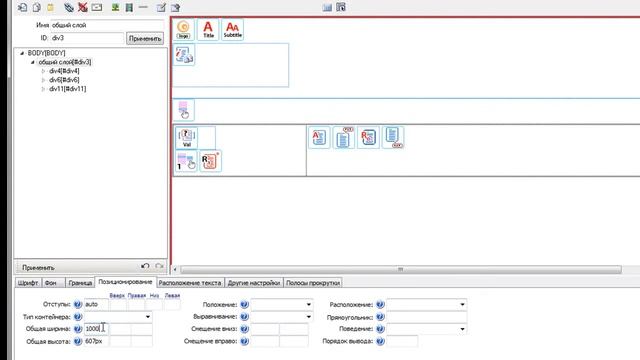Click the chain link toolbar icon

(69, 7)
